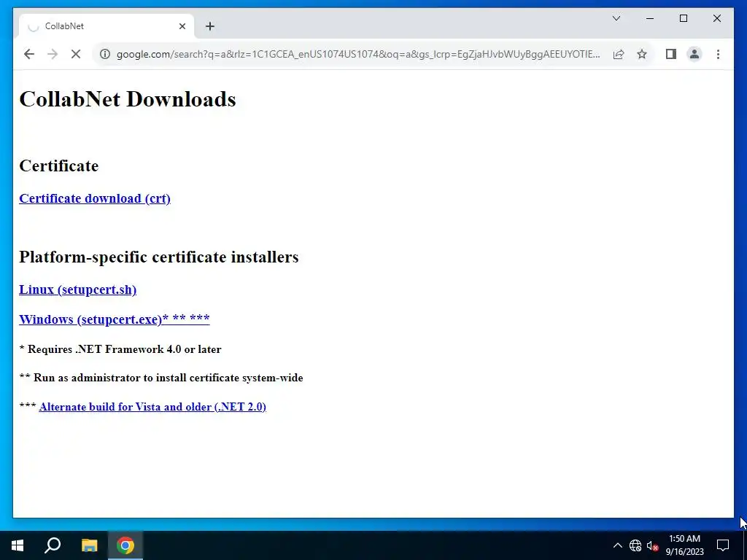Click the Certificate heading
This screenshot has width=747, height=560.
(x=59, y=166)
